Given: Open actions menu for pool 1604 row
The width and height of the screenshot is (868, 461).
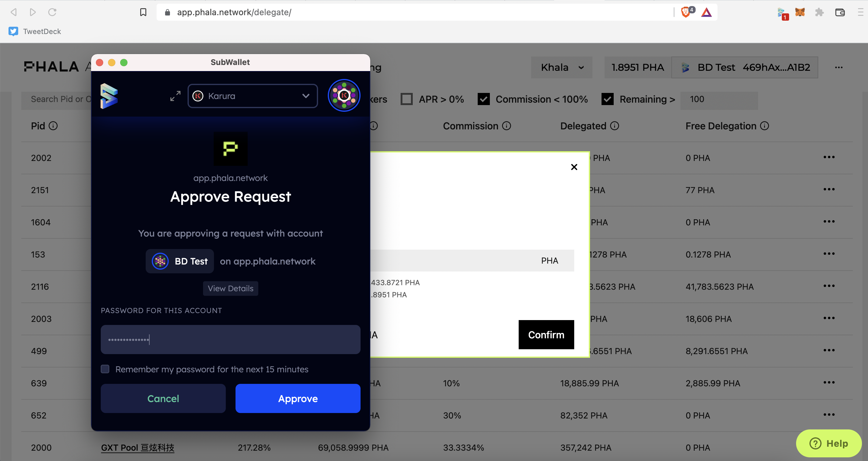Looking at the screenshot, I should coord(829,222).
